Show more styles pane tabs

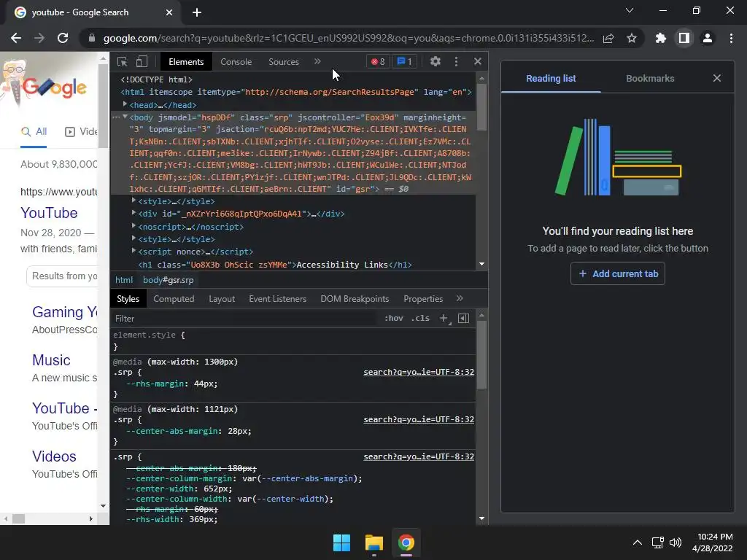pyautogui.click(x=460, y=298)
